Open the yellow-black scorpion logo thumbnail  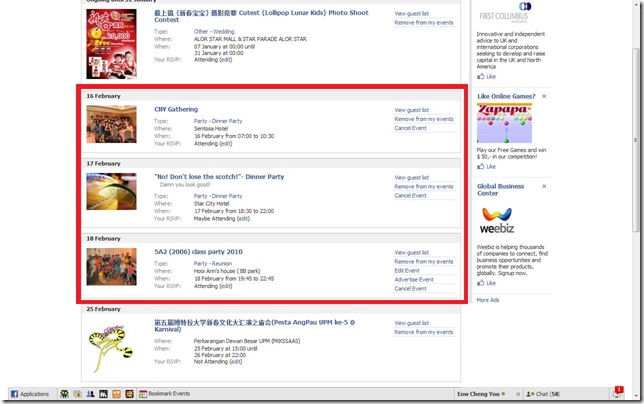[x=111, y=348]
